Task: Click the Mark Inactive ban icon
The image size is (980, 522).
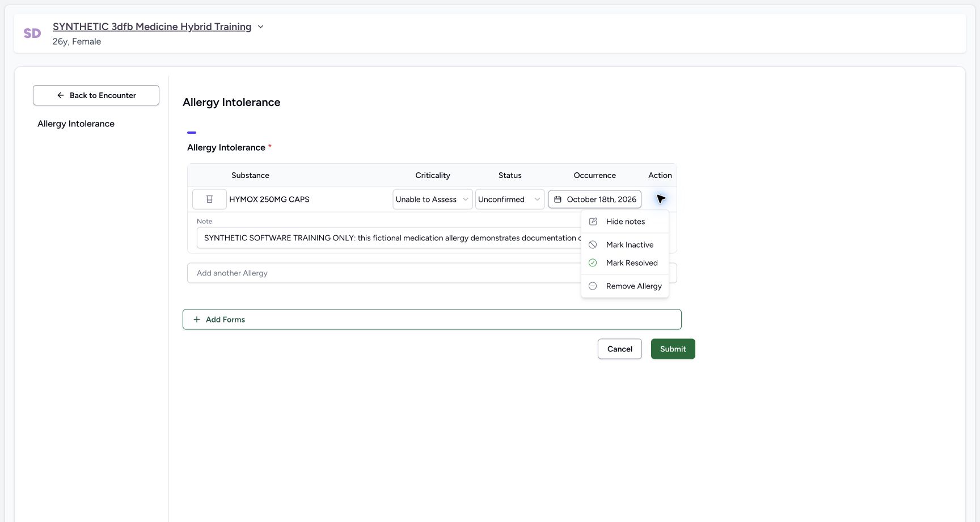Action: coord(593,245)
